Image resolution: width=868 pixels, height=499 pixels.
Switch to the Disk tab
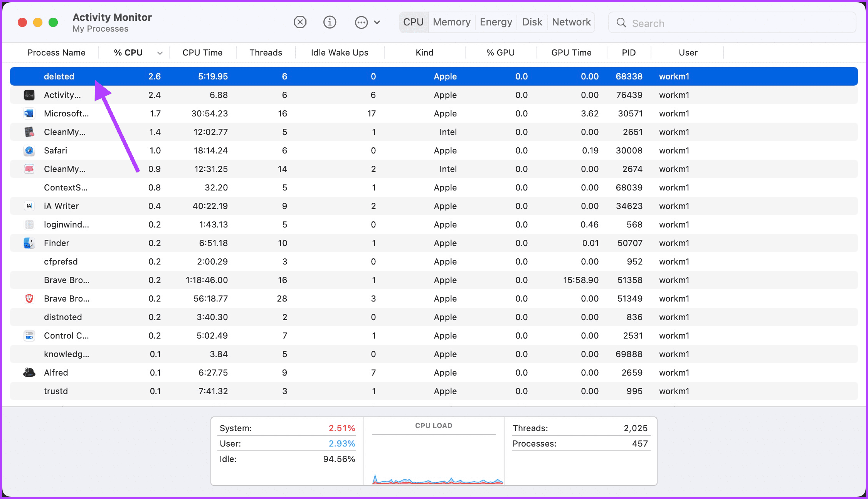click(532, 22)
